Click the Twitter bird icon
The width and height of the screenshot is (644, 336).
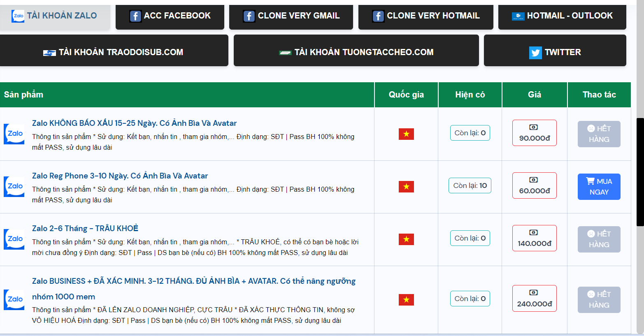coord(535,53)
